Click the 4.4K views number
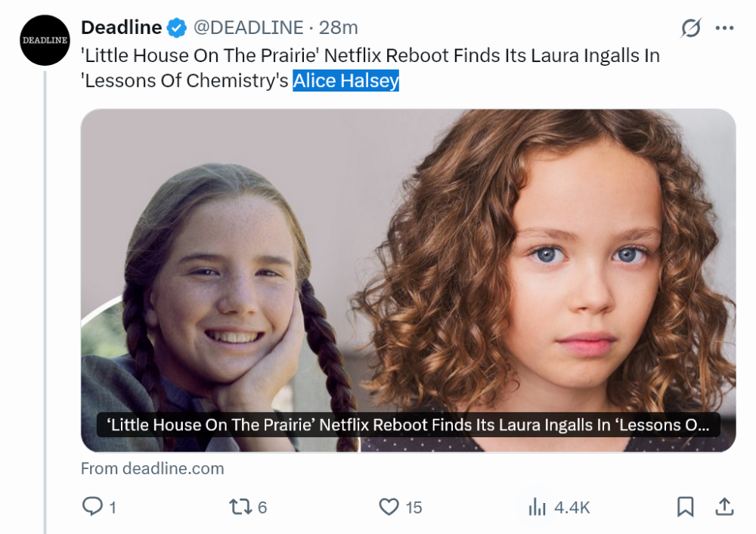This screenshot has width=756, height=534. [572, 507]
